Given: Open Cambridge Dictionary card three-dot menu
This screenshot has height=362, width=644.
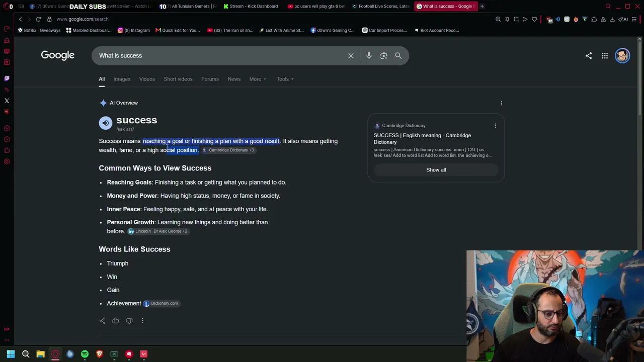Looking at the screenshot, I should [495, 126].
